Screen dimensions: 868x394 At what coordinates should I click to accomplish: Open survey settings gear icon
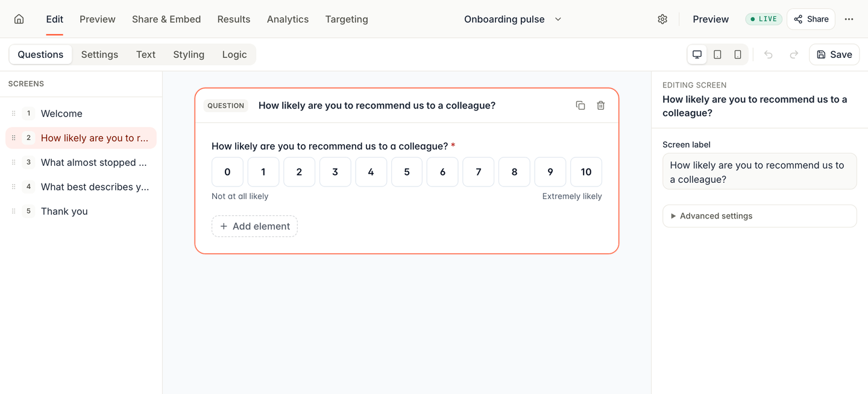click(662, 19)
